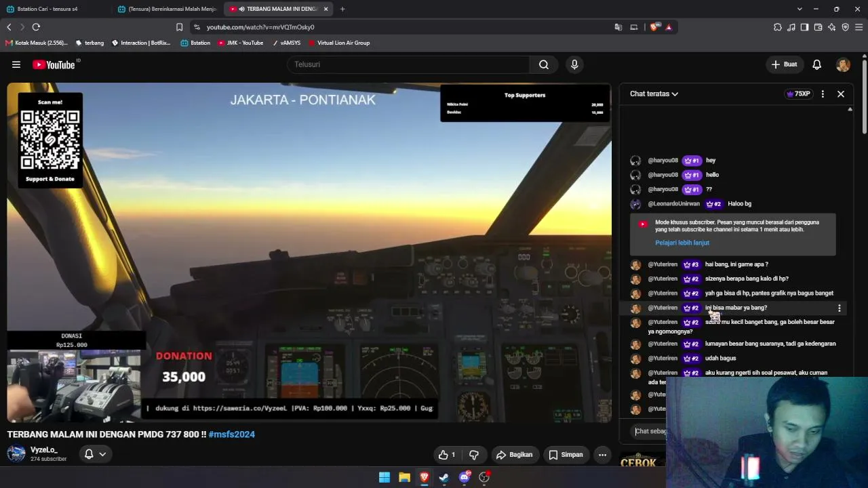
Task: Click the 'Simpan' save button
Action: [x=566, y=455]
